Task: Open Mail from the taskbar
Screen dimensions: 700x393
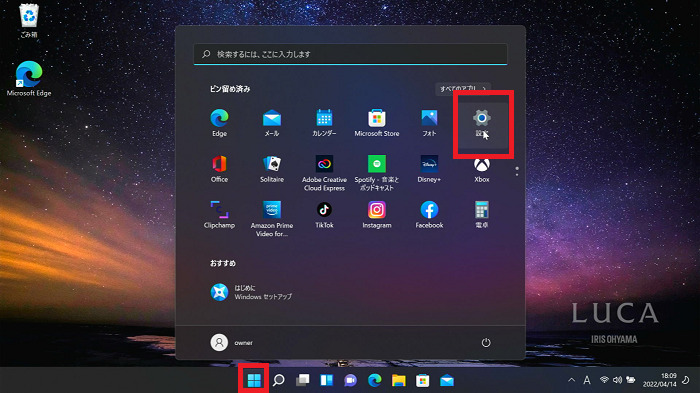Action: [446, 380]
